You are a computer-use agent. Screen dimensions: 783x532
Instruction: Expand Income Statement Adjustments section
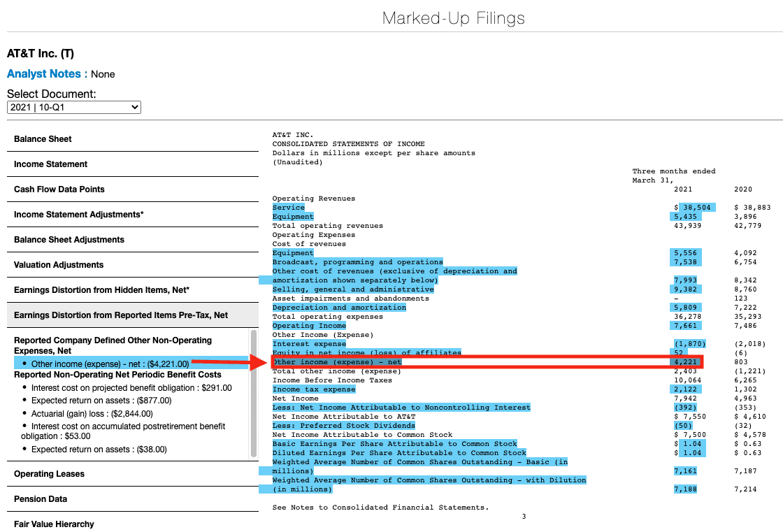coord(132,215)
